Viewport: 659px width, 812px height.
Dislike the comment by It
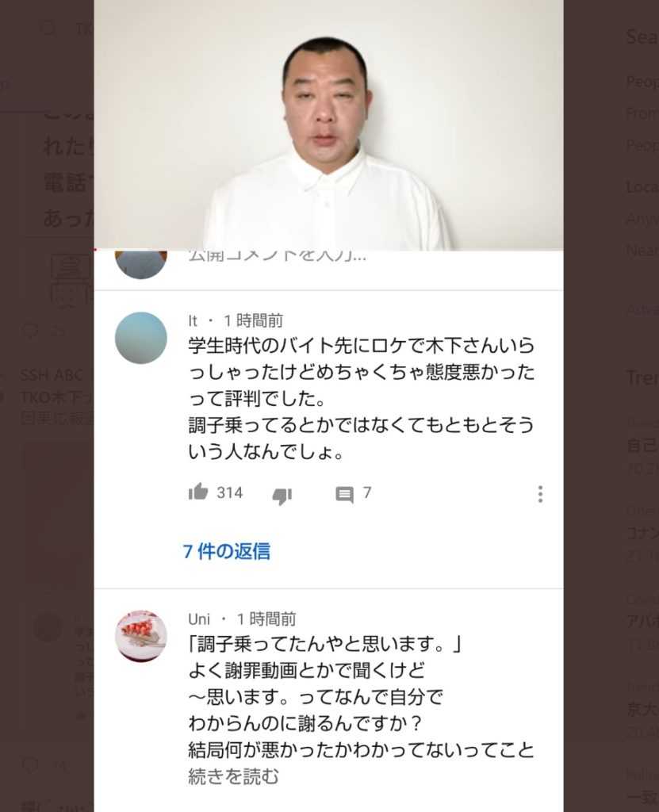tap(282, 496)
